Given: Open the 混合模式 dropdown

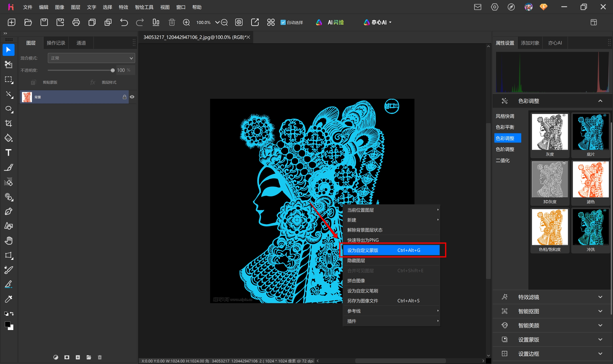Looking at the screenshot, I should (x=91, y=58).
